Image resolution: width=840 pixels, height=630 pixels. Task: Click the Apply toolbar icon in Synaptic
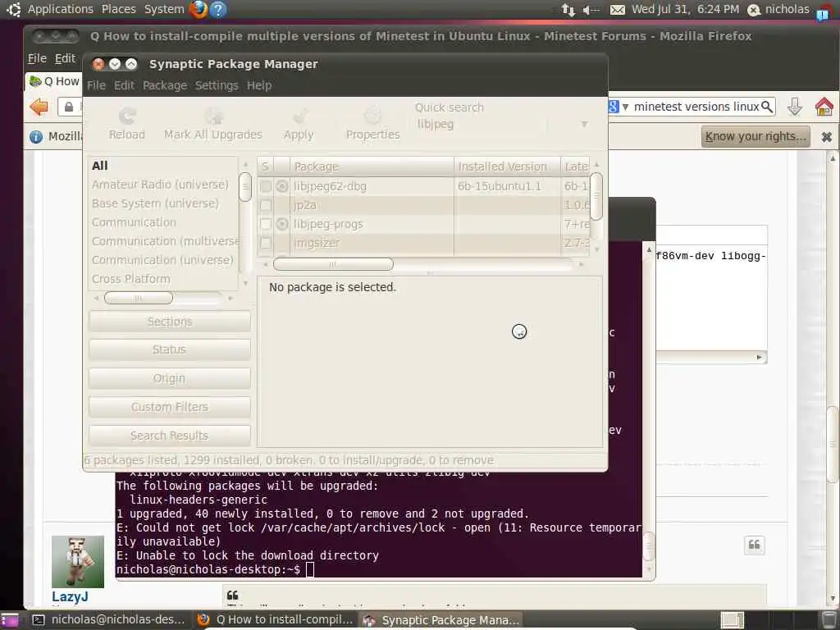click(x=299, y=116)
